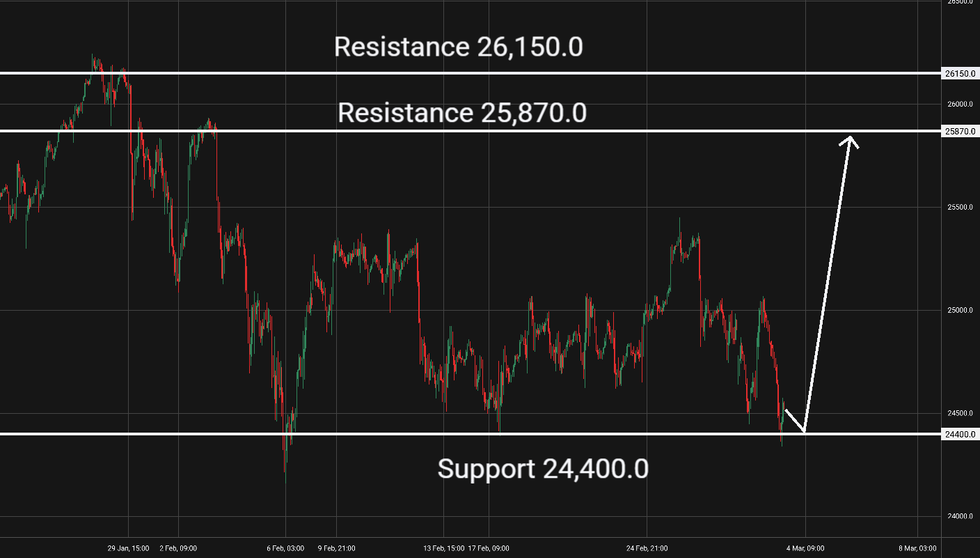The image size is (980, 558).
Task: Select the 24400.0 price tag on axis
Action: pos(961,434)
